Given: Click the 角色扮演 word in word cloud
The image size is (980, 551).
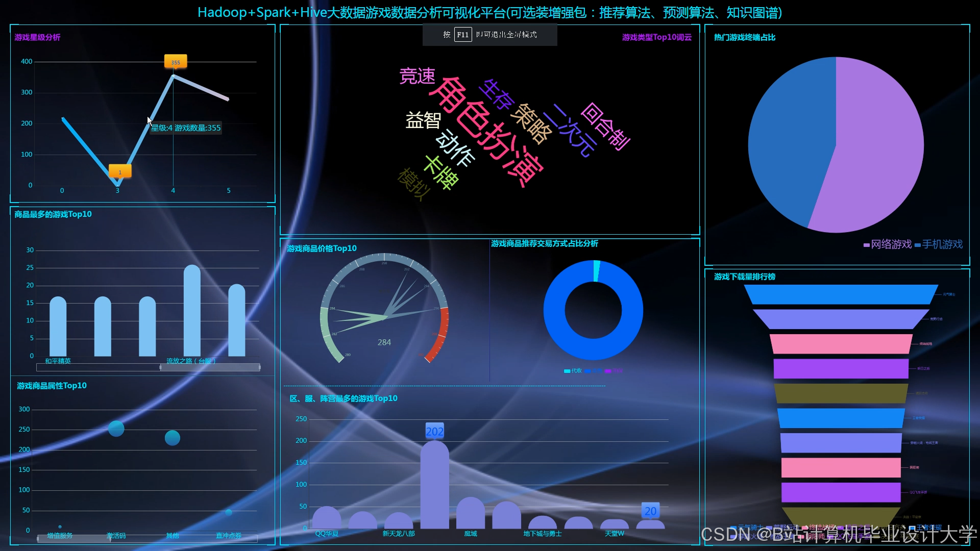Looking at the screenshot, I should coord(486,131).
